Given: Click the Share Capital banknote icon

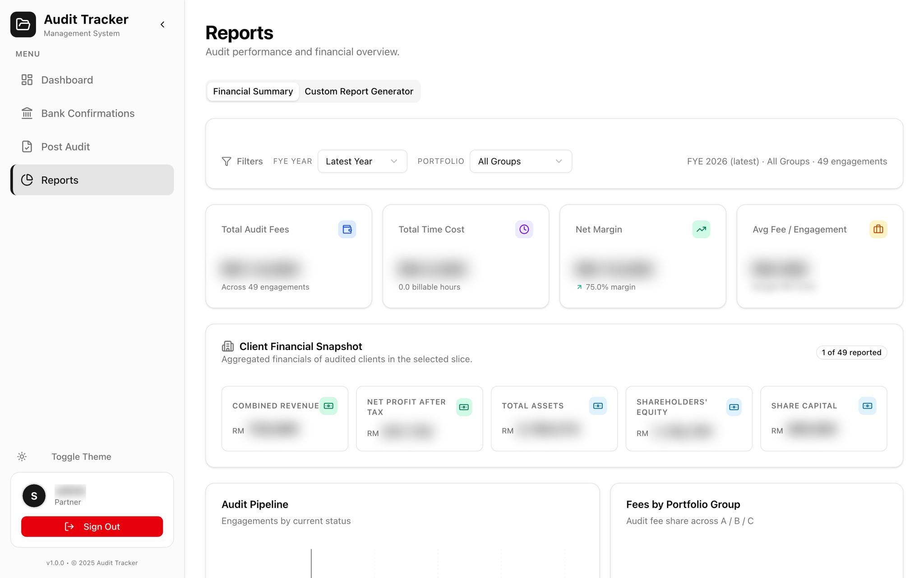Looking at the screenshot, I should (x=867, y=406).
